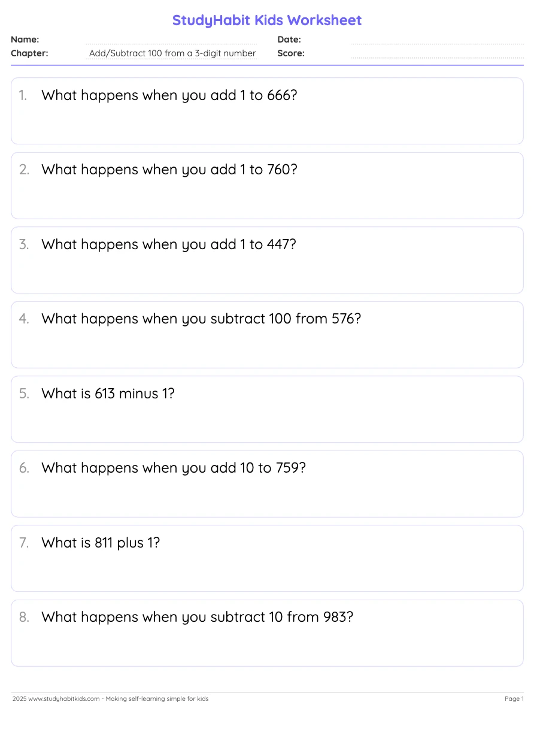Viewport: 534px width, 756px height.
Task: Click answer box for question 1
Action: click(267, 125)
